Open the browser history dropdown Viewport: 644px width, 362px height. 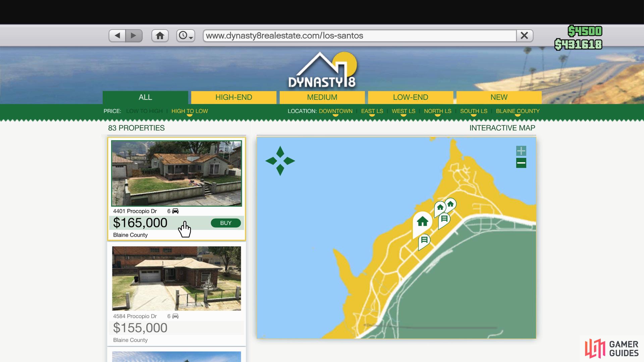pos(186,36)
